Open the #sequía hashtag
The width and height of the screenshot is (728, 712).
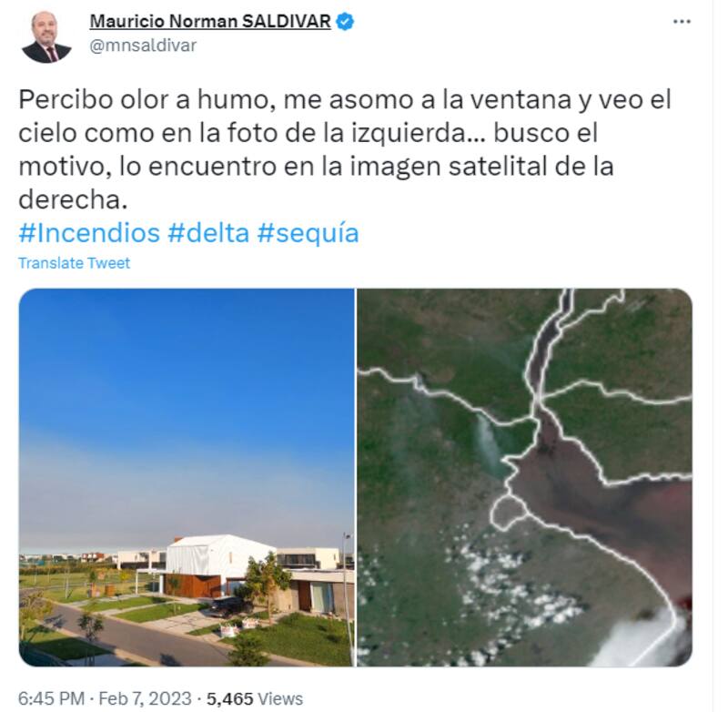coord(308,233)
